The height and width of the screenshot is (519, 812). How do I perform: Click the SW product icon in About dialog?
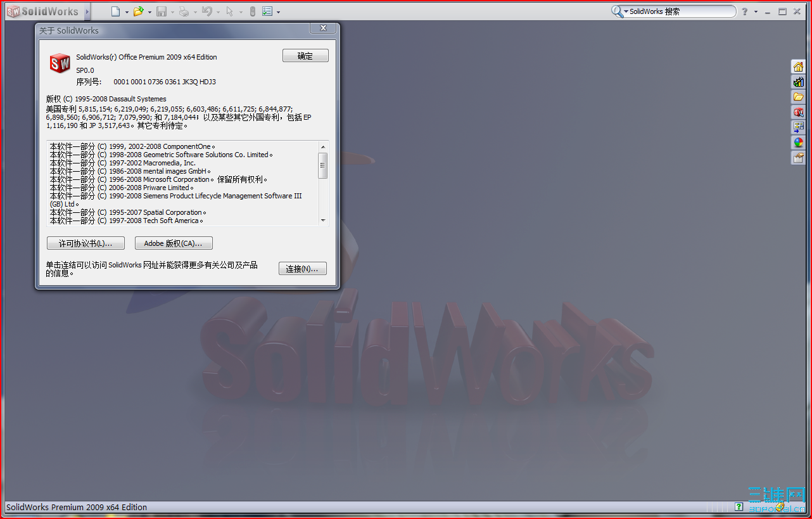60,63
